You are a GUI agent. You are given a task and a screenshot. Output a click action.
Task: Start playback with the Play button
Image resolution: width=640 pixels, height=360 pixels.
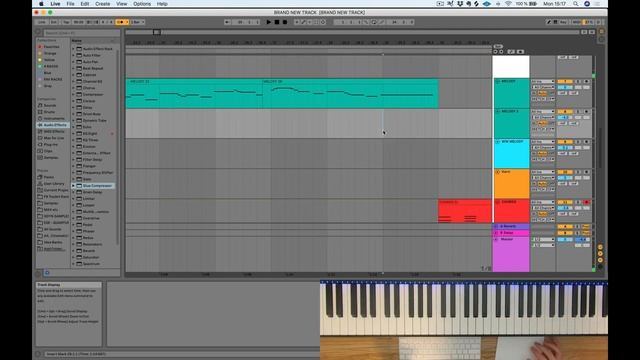pos(269,22)
